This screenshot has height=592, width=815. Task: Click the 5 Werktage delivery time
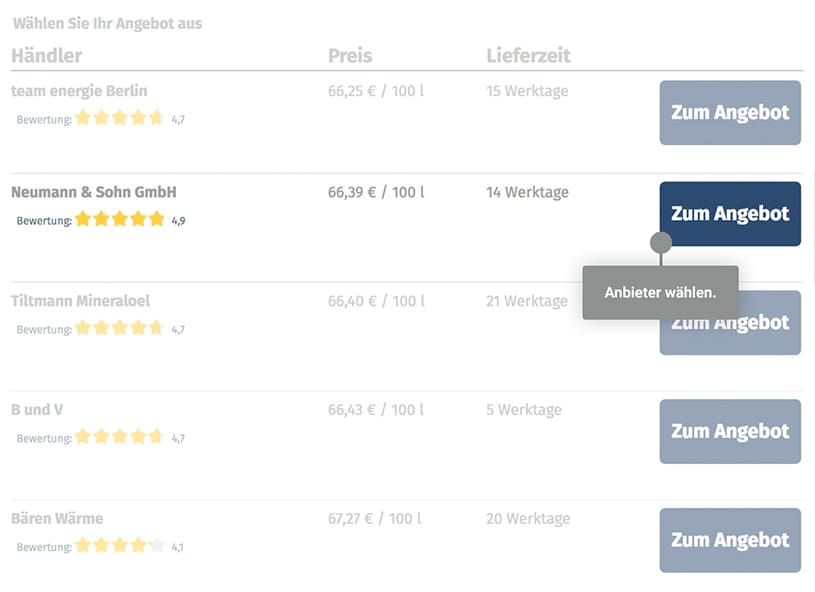pos(524,410)
